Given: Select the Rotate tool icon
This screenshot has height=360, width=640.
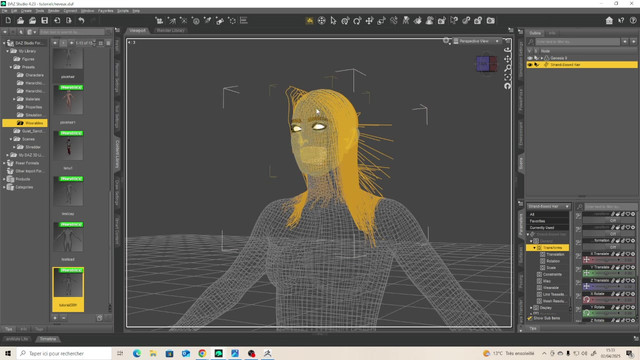Looking at the screenshot, I should (x=357, y=20).
